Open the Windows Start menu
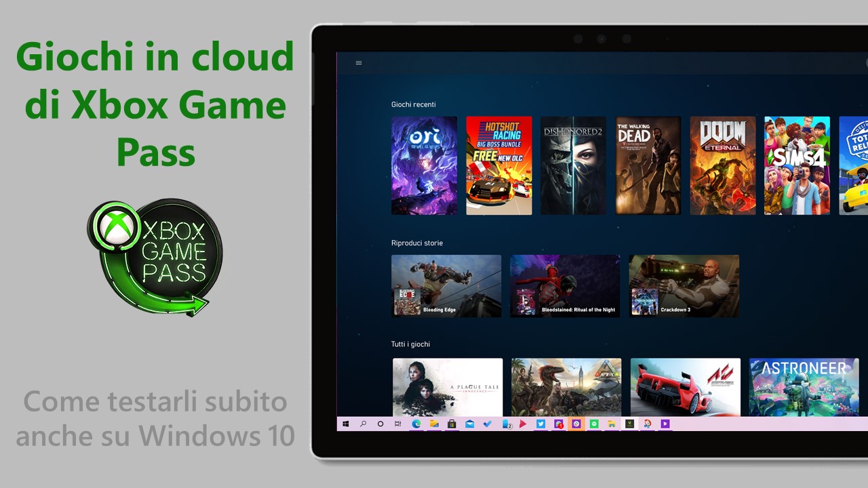Viewport: 868px width, 488px height. coord(346,424)
